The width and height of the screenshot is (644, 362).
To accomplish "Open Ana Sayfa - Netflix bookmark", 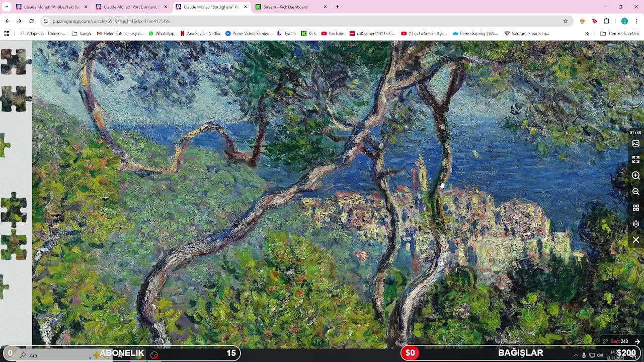I will coord(200,33).
